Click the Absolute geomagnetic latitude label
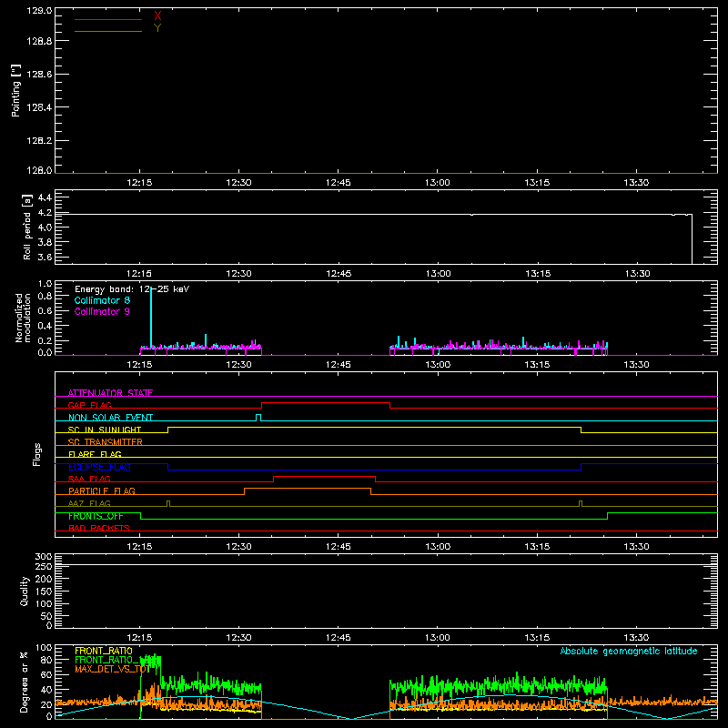Image resolution: width=728 pixels, height=728 pixels. coord(629,651)
